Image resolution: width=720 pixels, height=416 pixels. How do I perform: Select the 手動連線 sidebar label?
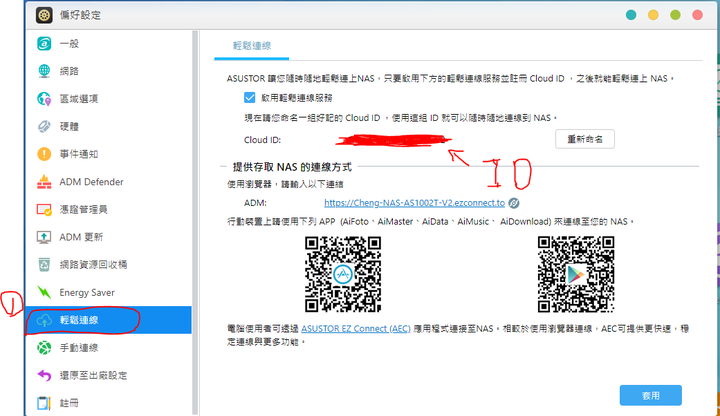[79, 348]
